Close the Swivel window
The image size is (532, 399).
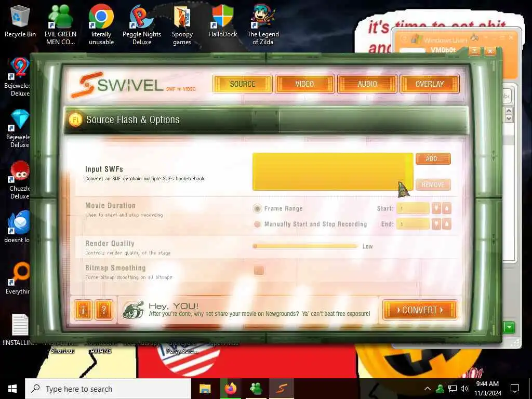pos(490,51)
